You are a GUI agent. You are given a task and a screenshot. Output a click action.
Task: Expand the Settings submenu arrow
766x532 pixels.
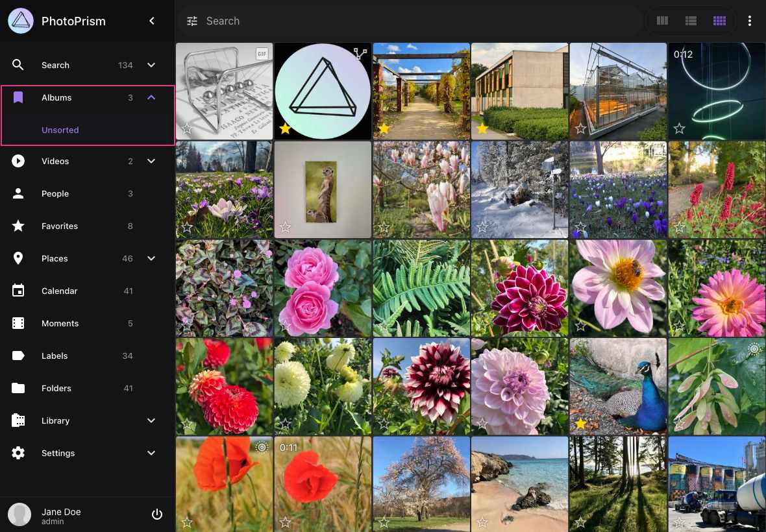(x=151, y=453)
